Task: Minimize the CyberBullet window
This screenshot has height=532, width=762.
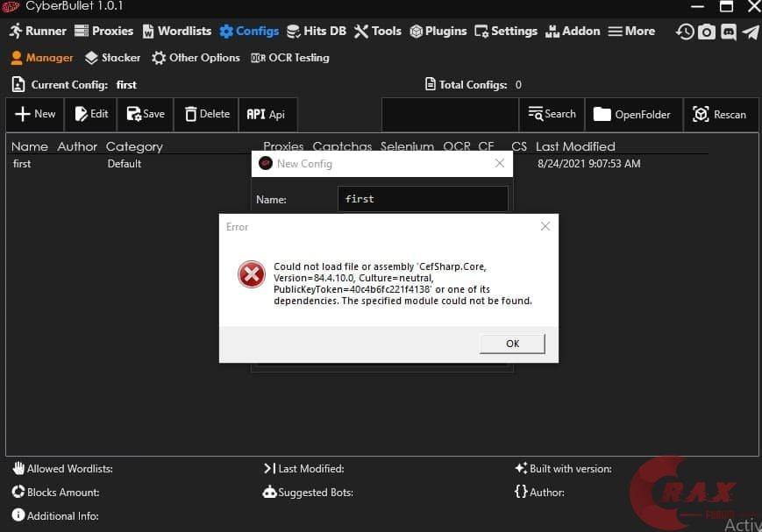Action: coord(697,6)
